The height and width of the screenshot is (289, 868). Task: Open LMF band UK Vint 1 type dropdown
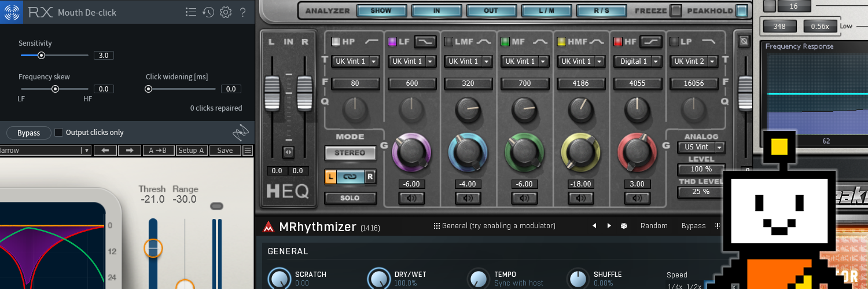tap(468, 61)
